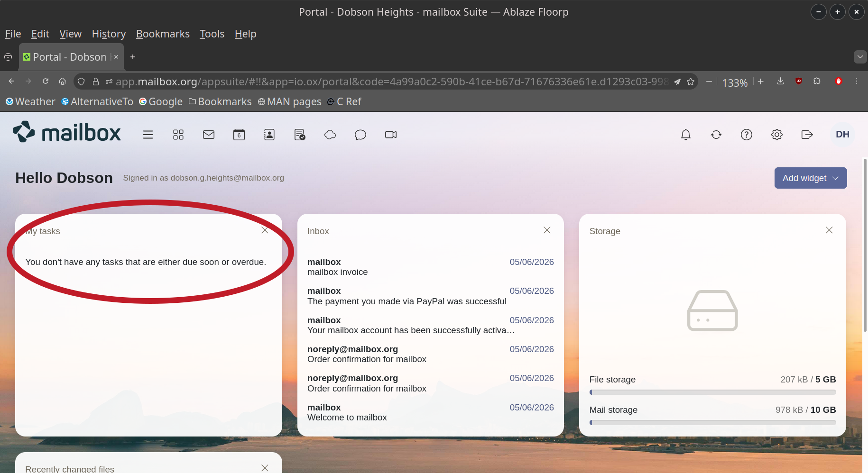Close the Portal - Dobson tab
This screenshot has width=868, height=473.
[x=116, y=57]
